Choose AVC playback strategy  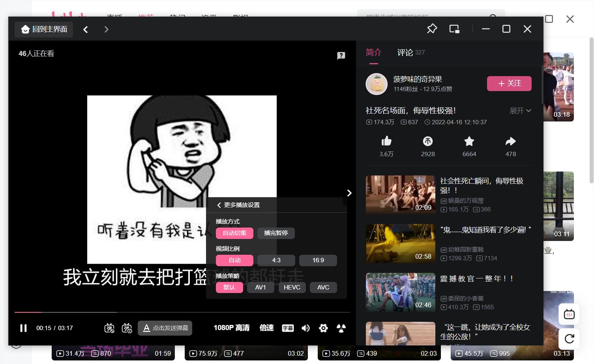coord(323,287)
